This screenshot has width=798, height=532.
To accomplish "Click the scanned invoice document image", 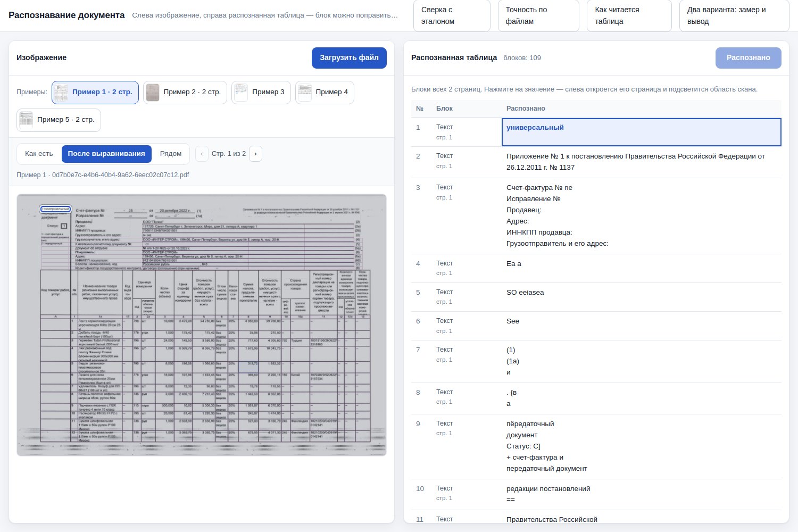I will [202, 325].
